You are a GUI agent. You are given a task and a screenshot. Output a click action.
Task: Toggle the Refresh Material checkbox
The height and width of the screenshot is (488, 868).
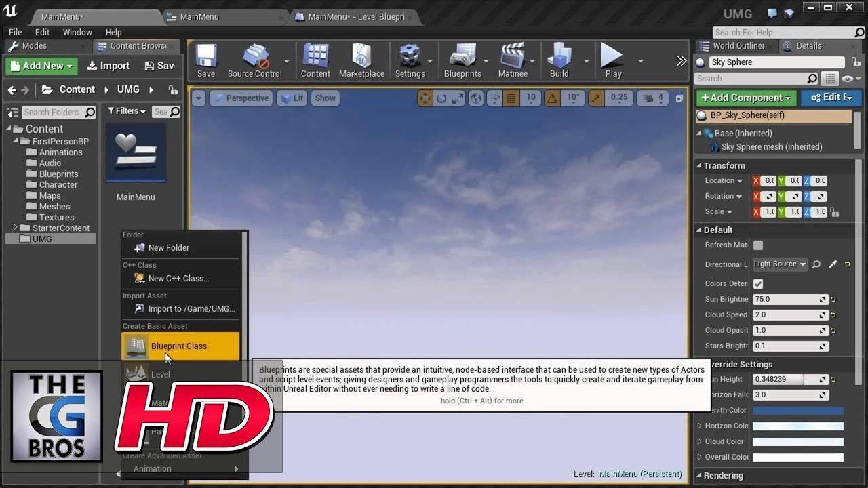758,245
